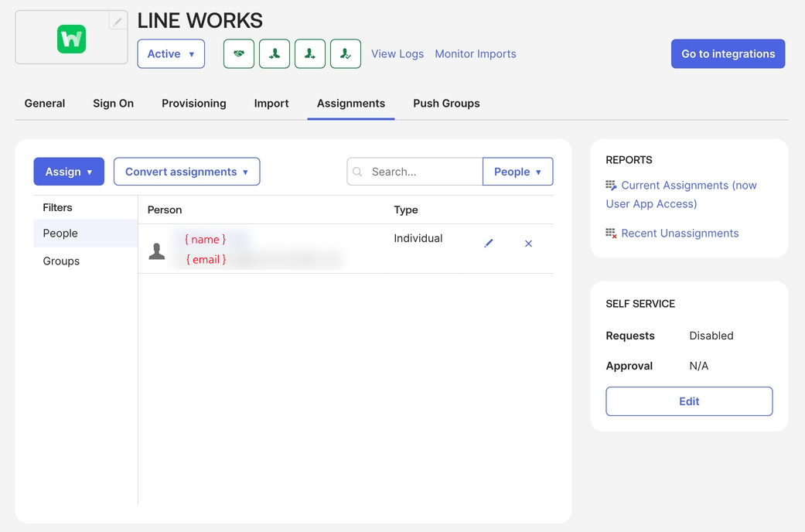Screen dimensions: 805x532
Task: Click the Person column header
Action: (x=165, y=210)
